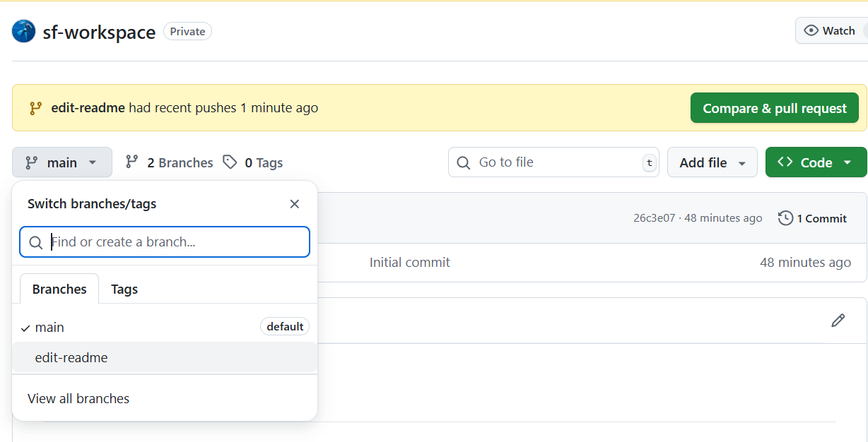This screenshot has width=868, height=442.
Task: Close the Switch branches/tags popup
Action: pyautogui.click(x=295, y=204)
